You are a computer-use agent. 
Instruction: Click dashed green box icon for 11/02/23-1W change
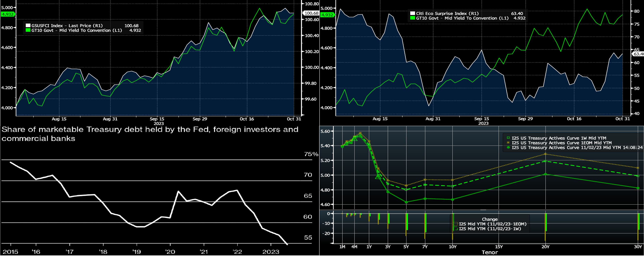click(455, 229)
